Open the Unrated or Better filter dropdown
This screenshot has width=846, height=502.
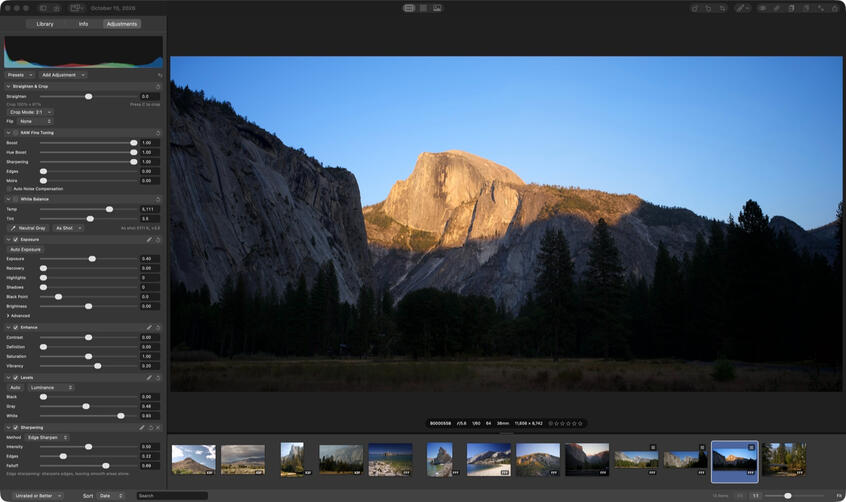click(x=37, y=496)
